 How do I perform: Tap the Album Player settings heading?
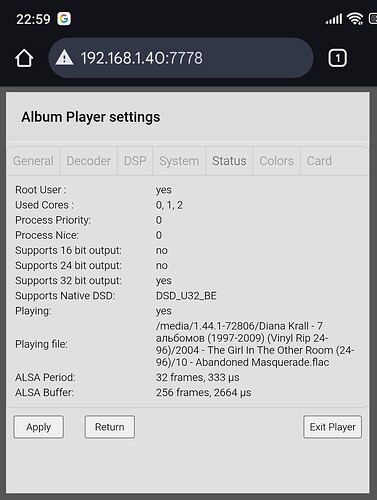click(x=91, y=117)
